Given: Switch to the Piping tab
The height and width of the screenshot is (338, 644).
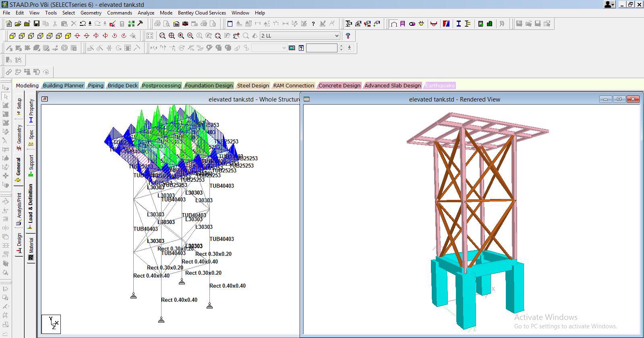Looking at the screenshot, I should pos(95,85).
